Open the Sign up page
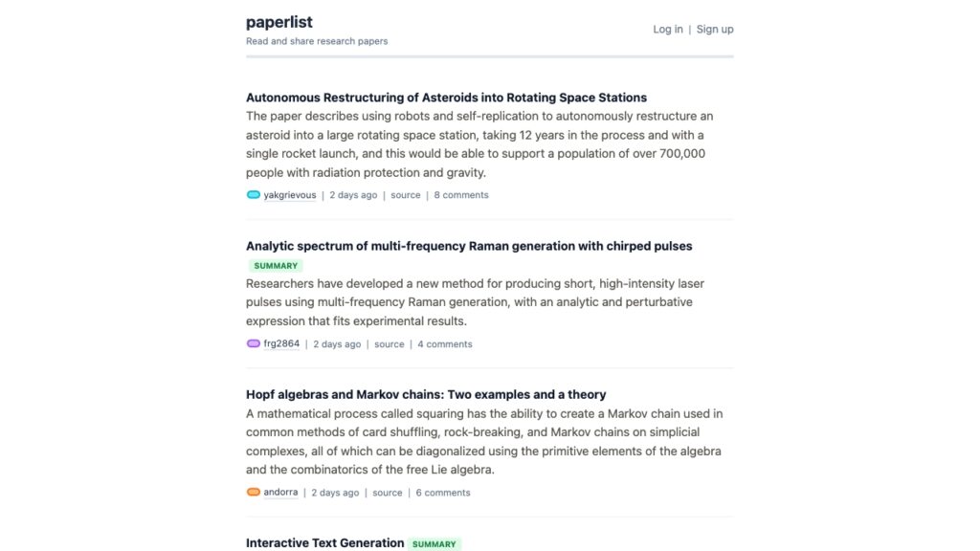This screenshot has height=551, width=980. coord(715,30)
